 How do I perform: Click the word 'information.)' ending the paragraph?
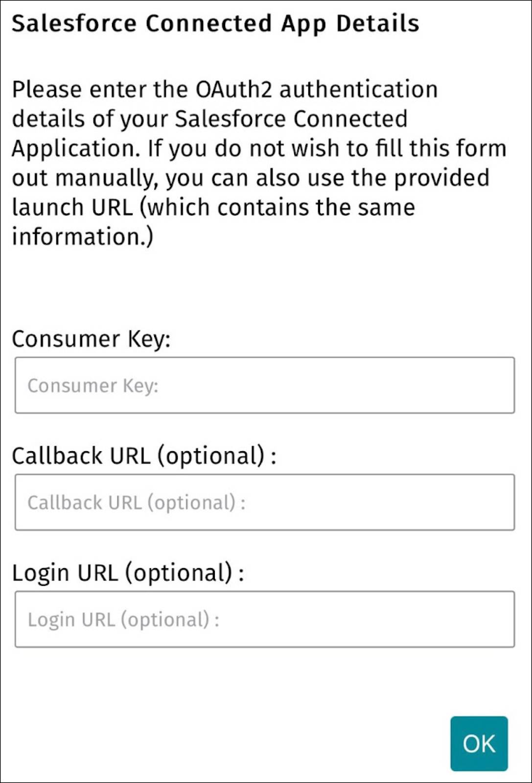82,236
